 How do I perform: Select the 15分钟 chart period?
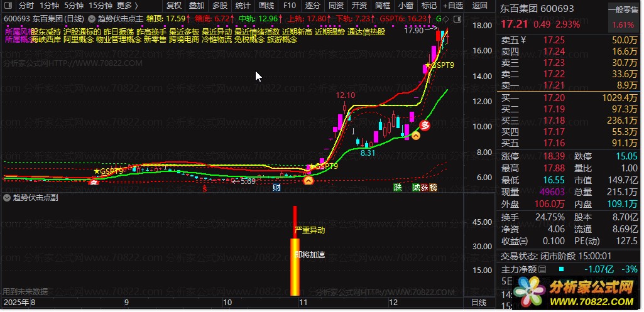point(101,6)
